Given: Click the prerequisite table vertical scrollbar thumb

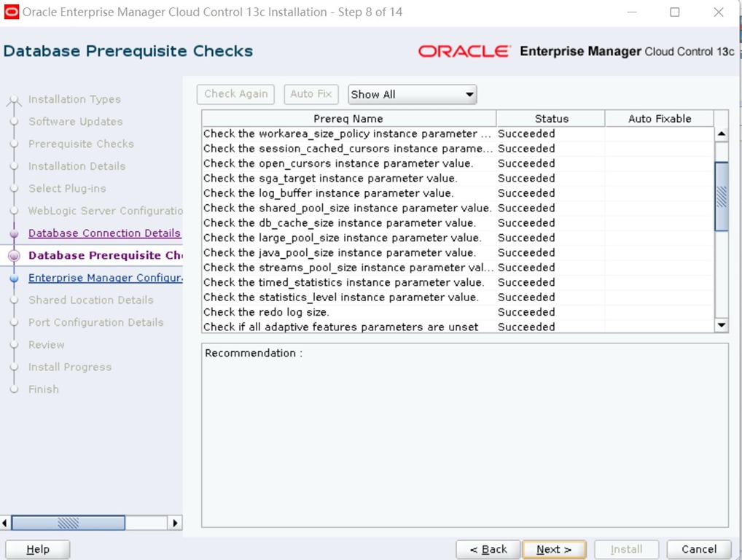Looking at the screenshot, I should pos(721,196).
